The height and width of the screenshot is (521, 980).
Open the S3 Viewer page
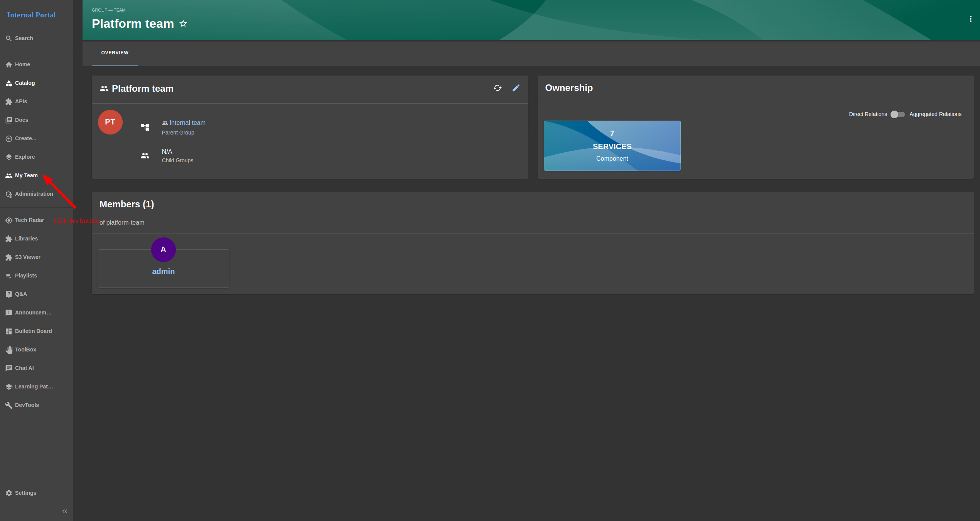pos(27,257)
